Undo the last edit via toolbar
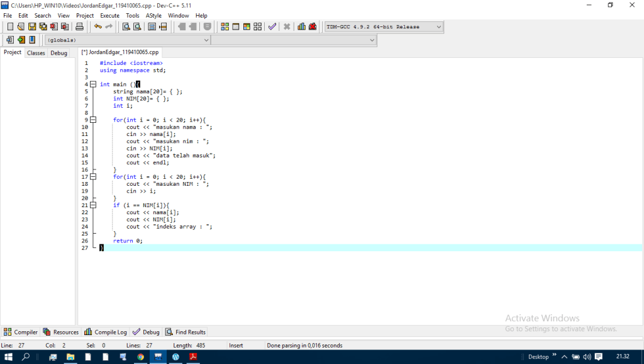Screen dimensions: 644x364 [97, 26]
